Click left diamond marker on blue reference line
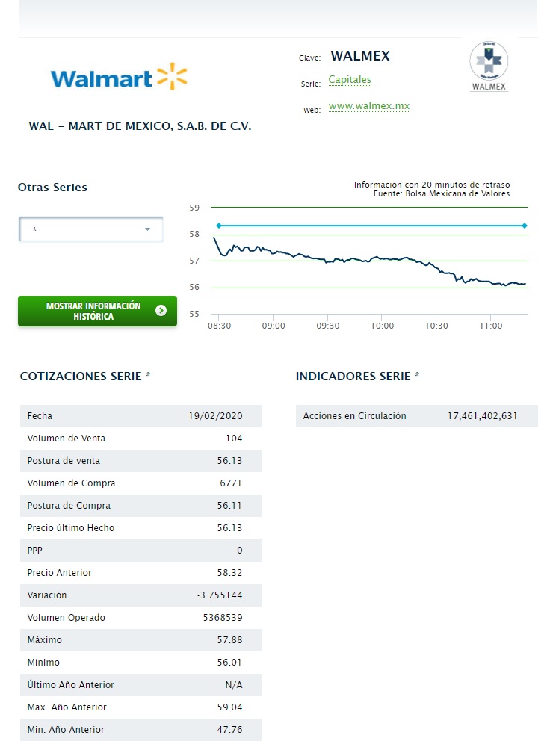Viewport: 550px width, 756px height. point(218,226)
